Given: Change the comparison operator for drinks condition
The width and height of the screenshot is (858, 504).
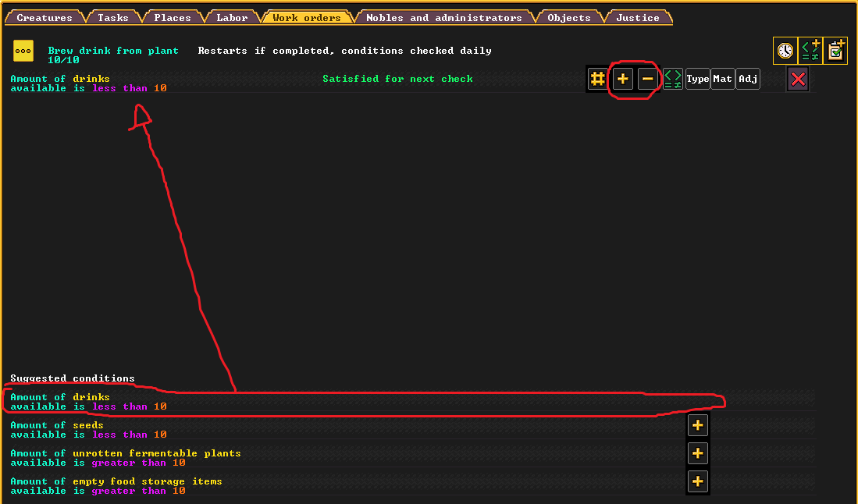Looking at the screenshot, I should click(x=672, y=80).
